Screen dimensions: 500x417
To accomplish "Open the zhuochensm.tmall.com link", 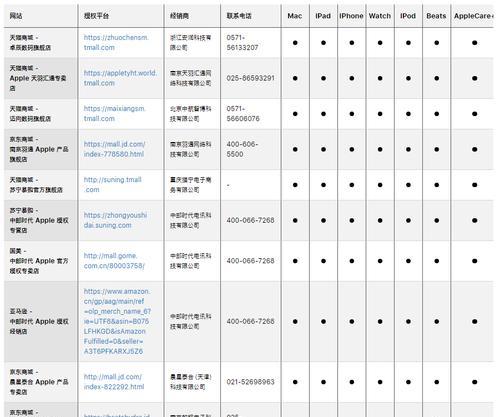I will 116,43.
